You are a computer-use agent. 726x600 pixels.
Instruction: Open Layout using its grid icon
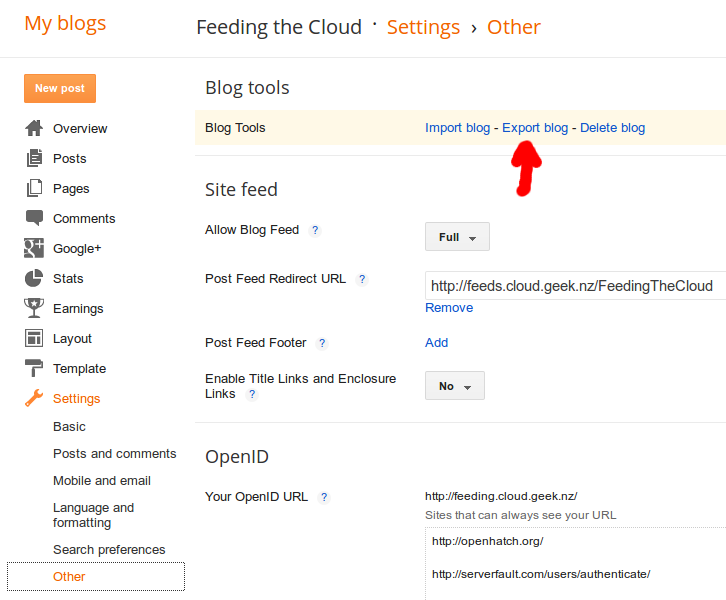pos(34,338)
